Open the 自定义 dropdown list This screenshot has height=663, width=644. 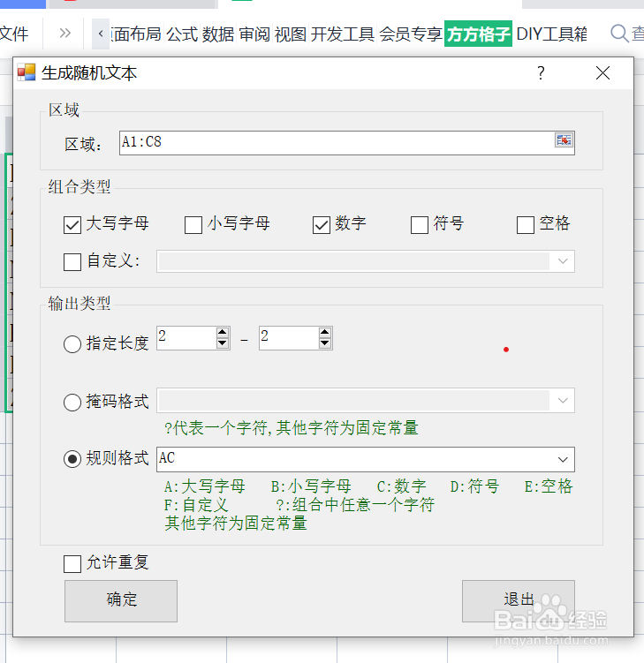[563, 261]
